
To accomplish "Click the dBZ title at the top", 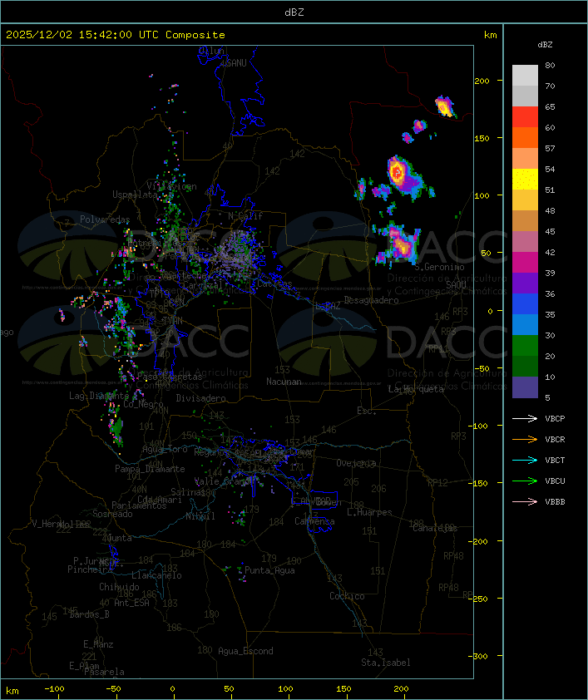I will point(294,12).
